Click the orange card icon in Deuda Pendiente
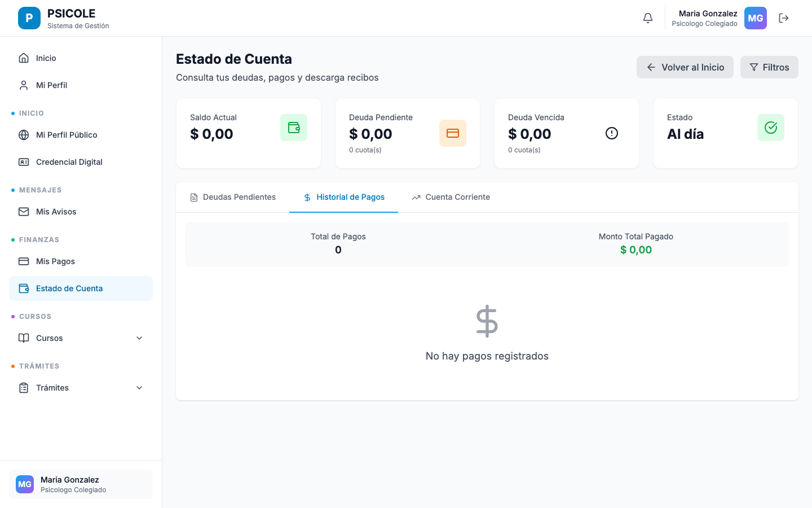 [x=453, y=133]
